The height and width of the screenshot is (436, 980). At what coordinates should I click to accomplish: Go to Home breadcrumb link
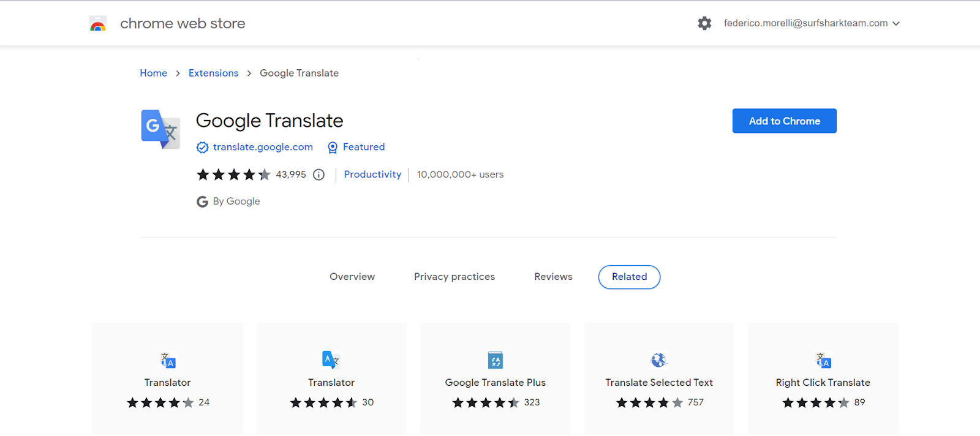[153, 73]
